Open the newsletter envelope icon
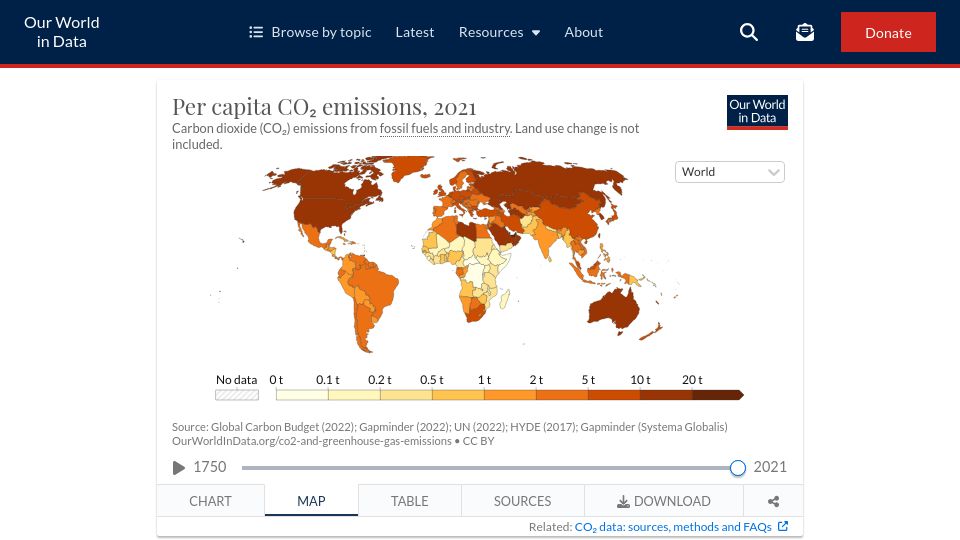This screenshot has height=540, width=960. click(x=804, y=32)
